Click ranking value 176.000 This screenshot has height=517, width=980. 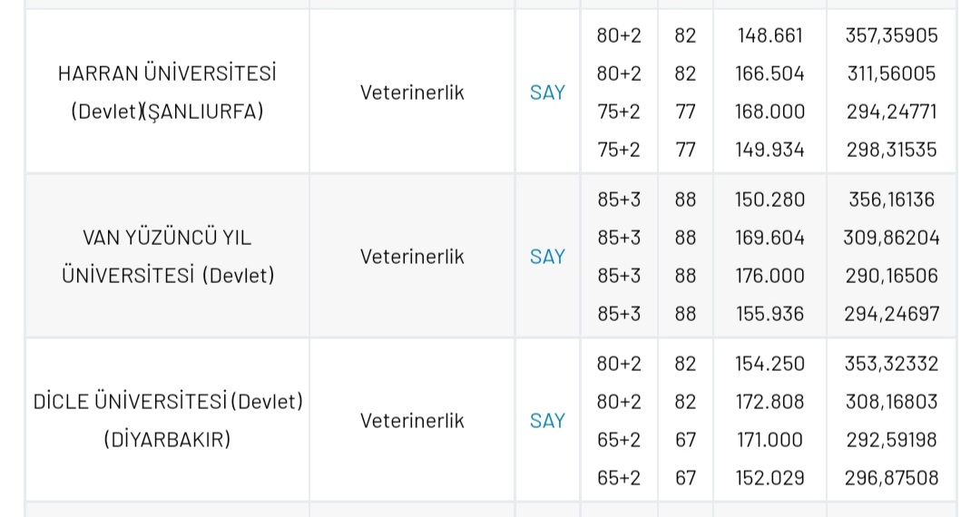(x=769, y=276)
